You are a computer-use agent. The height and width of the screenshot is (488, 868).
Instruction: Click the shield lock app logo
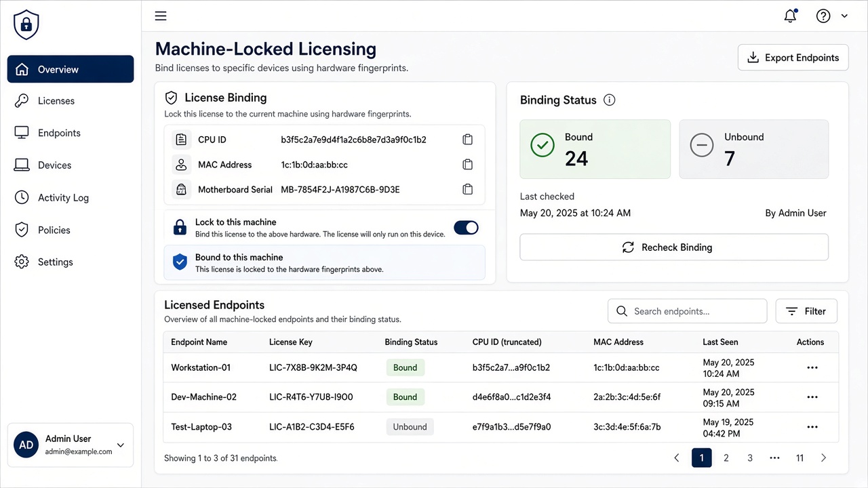(26, 24)
